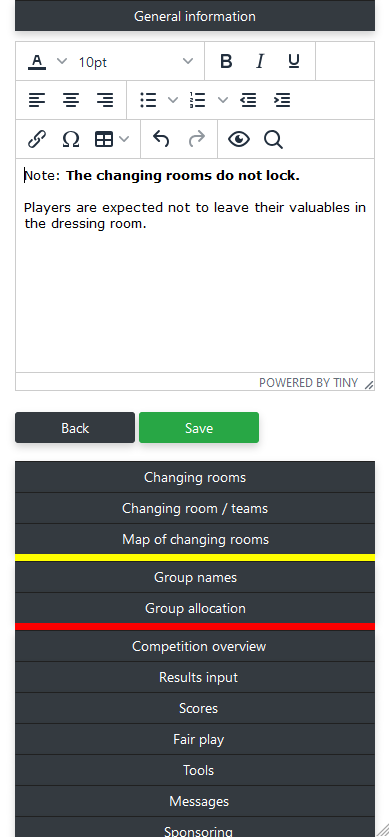390x837 pixels.
Task: Toggle underline formatting
Action: pyautogui.click(x=293, y=61)
